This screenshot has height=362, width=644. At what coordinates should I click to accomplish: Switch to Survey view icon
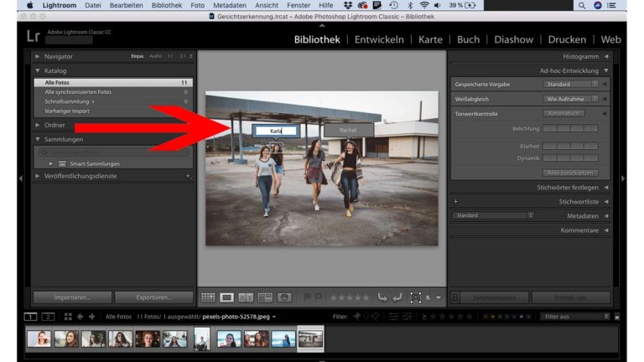pyautogui.click(x=265, y=297)
